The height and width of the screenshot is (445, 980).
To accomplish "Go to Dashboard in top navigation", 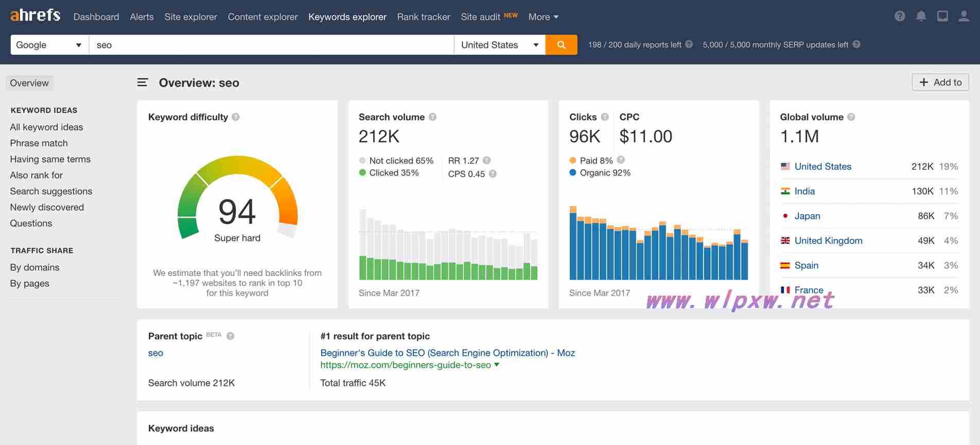I will [x=96, y=16].
